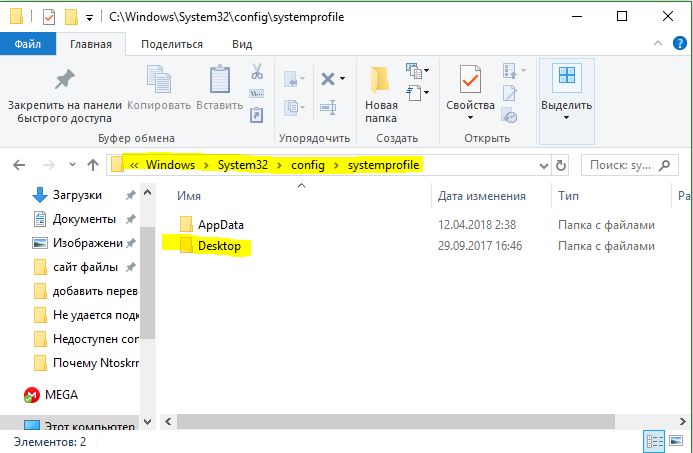Click the Paste clipboard icon
This screenshot has width=693, height=453.
tap(220, 79)
